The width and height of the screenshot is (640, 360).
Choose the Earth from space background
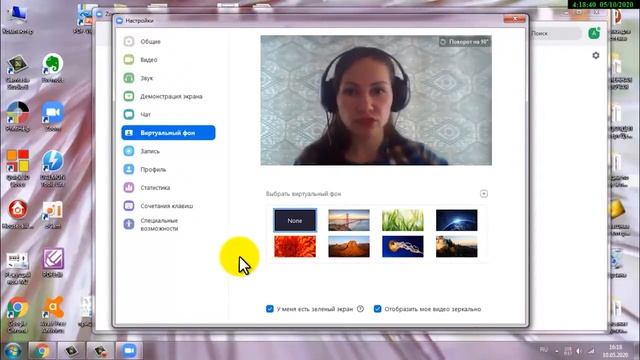456,220
